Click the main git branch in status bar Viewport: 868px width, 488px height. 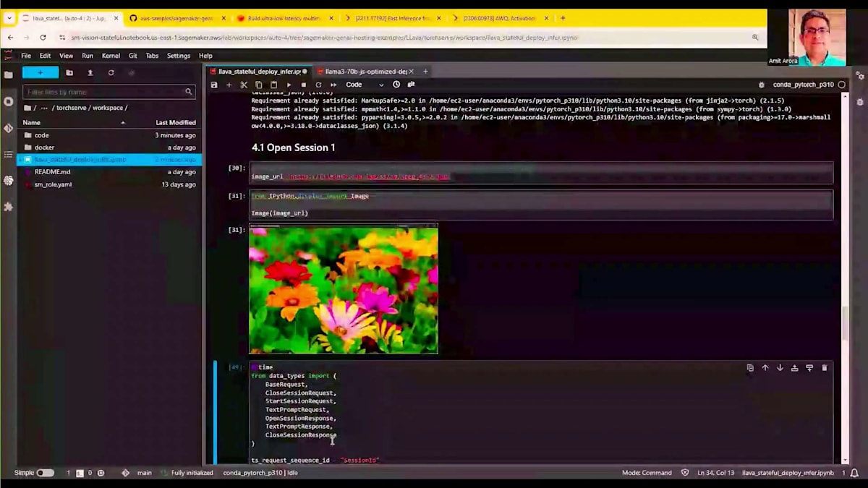click(145, 473)
